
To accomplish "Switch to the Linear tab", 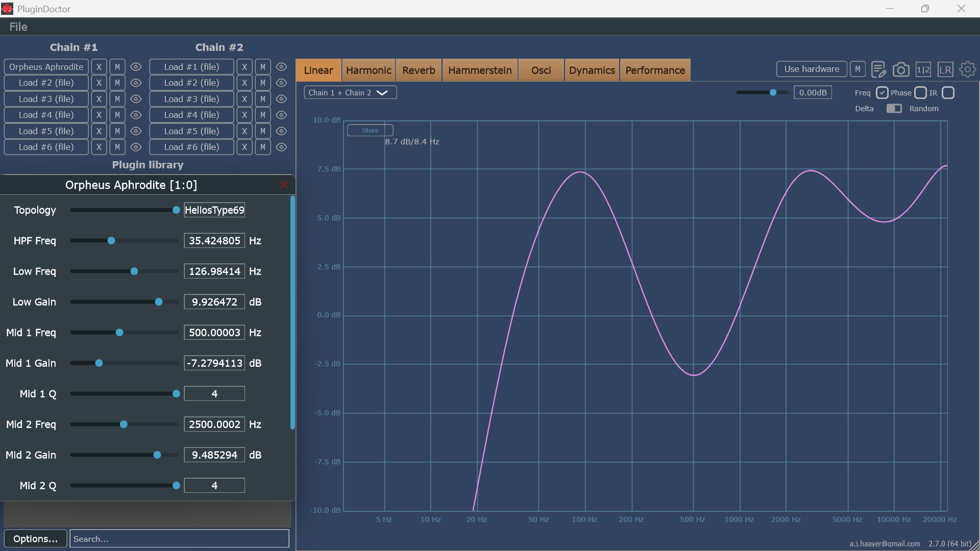I will pos(318,70).
